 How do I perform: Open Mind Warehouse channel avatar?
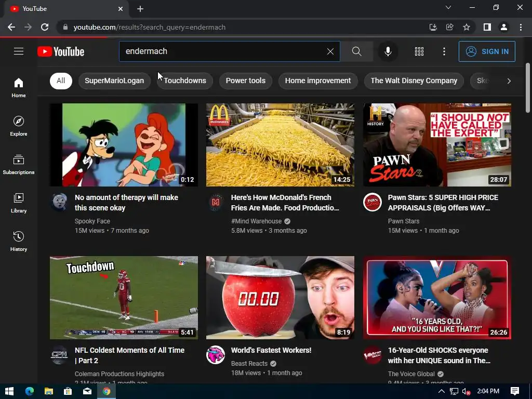click(216, 202)
